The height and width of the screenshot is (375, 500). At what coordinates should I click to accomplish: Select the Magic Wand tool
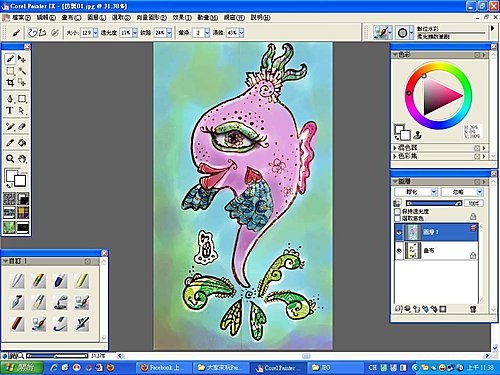[22, 71]
